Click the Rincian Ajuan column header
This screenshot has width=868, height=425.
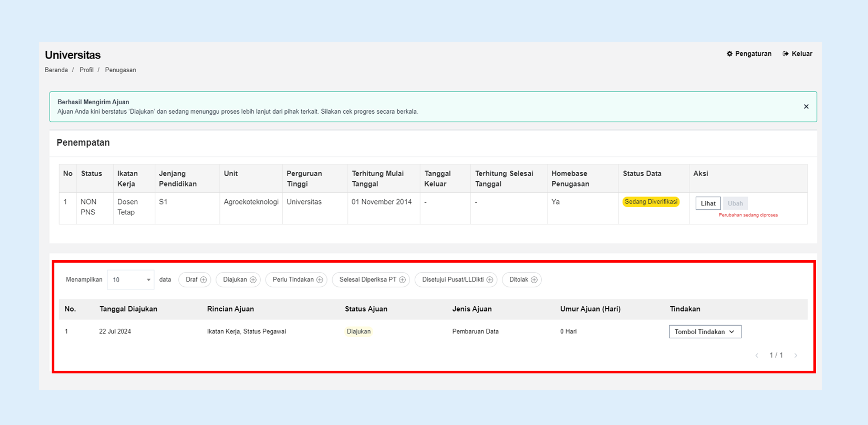[x=230, y=309]
